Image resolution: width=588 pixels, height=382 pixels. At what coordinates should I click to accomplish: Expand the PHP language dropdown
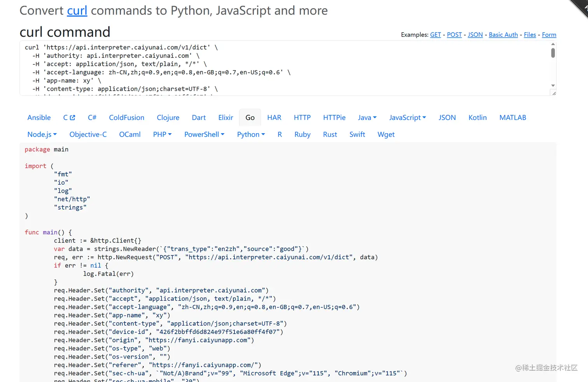[x=162, y=134]
